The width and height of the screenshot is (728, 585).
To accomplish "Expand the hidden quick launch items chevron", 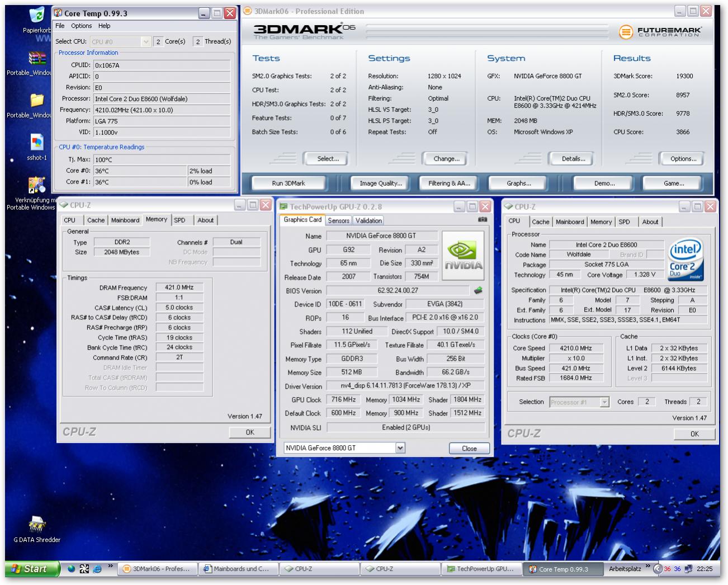I will tap(111, 567).
